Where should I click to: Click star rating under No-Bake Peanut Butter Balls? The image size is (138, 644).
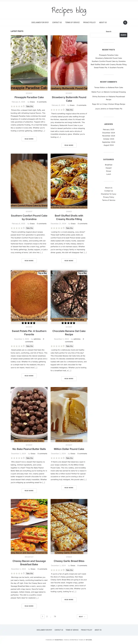pos(17,458)
